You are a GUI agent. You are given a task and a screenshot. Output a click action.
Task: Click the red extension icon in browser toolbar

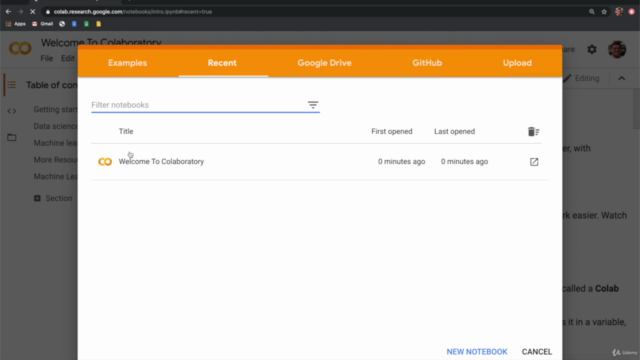tap(631, 12)
